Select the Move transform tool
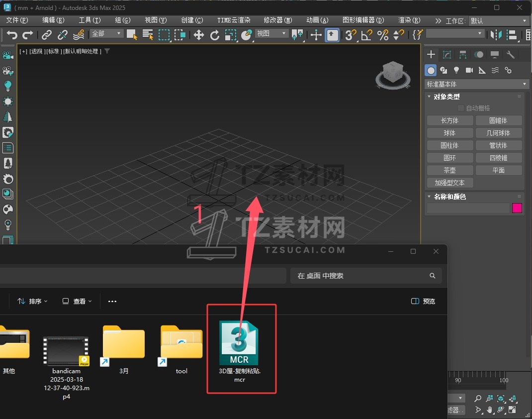 pyautogui.click(x=198, y=35)
